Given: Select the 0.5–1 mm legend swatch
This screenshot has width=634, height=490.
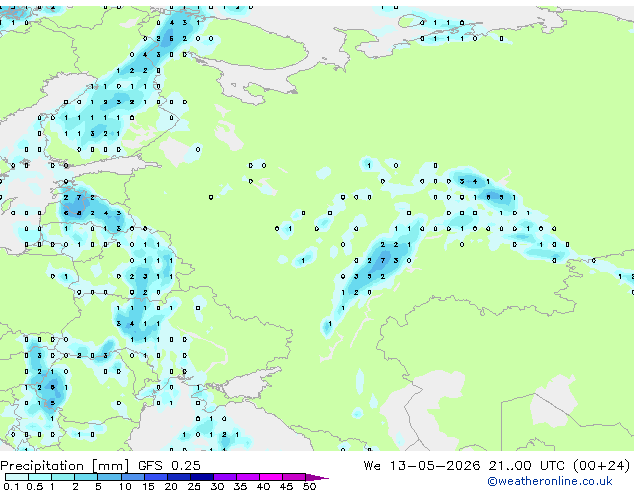Looking at the screenshot, I should (40, 477).
